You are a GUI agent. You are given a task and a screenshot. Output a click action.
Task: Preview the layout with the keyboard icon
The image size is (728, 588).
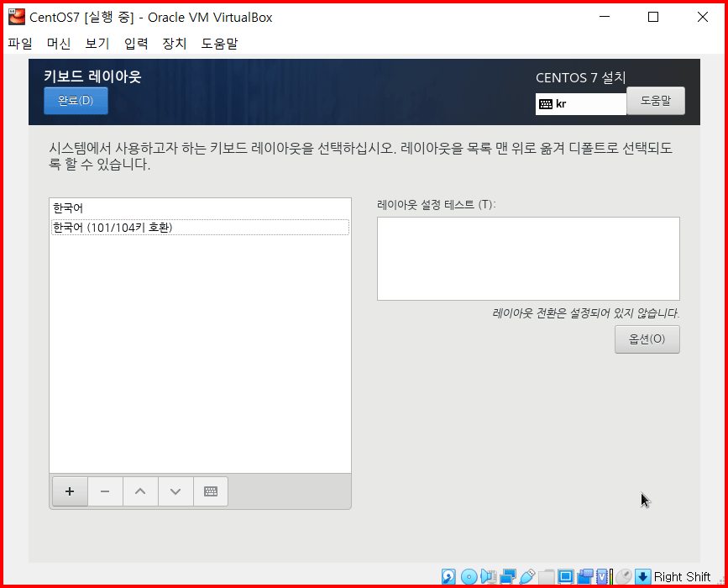pyautogui.click(x=211, y=491)
